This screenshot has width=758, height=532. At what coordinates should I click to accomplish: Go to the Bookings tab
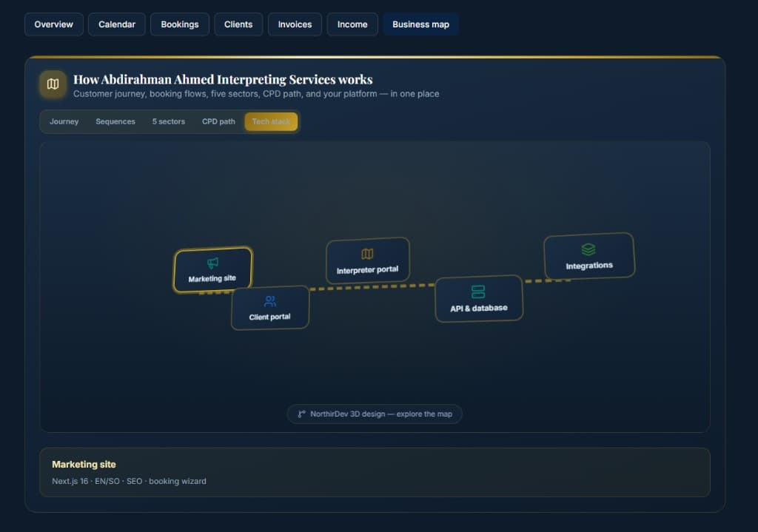[x=180, y=24]
